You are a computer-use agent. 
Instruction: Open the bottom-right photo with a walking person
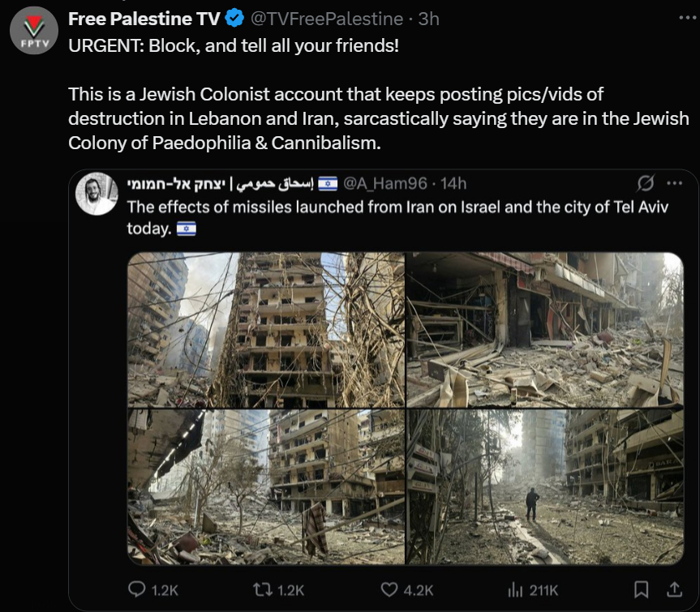coord(544,486)
